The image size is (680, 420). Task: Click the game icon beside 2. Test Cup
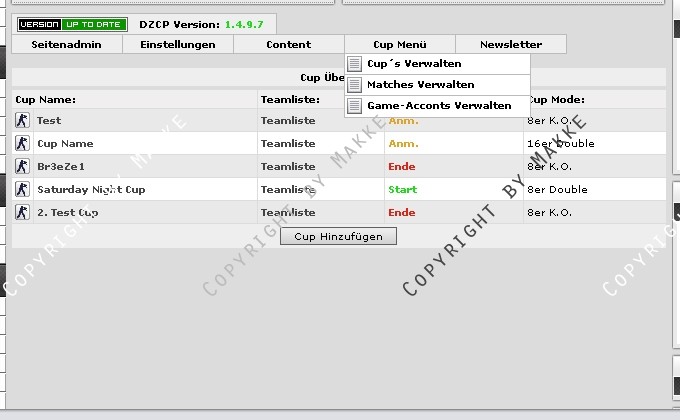22,213
